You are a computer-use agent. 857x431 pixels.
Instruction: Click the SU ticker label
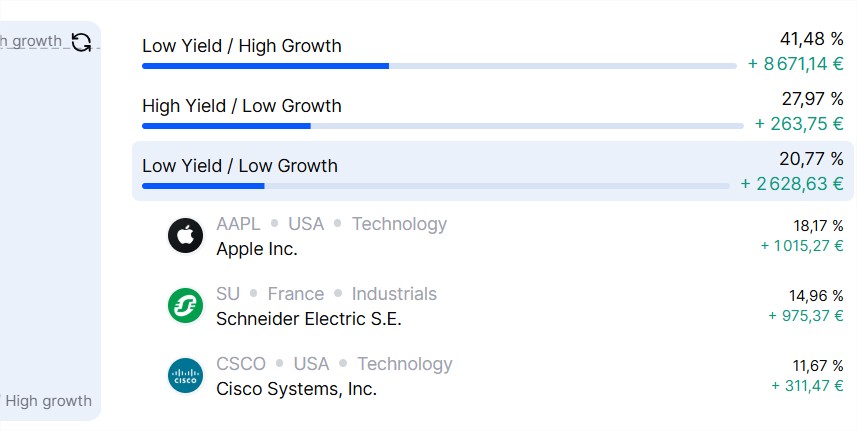tap(228, 294)
